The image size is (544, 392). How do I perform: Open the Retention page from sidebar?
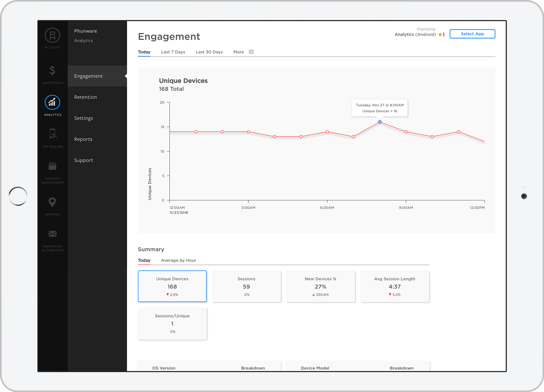pos(86,97)
